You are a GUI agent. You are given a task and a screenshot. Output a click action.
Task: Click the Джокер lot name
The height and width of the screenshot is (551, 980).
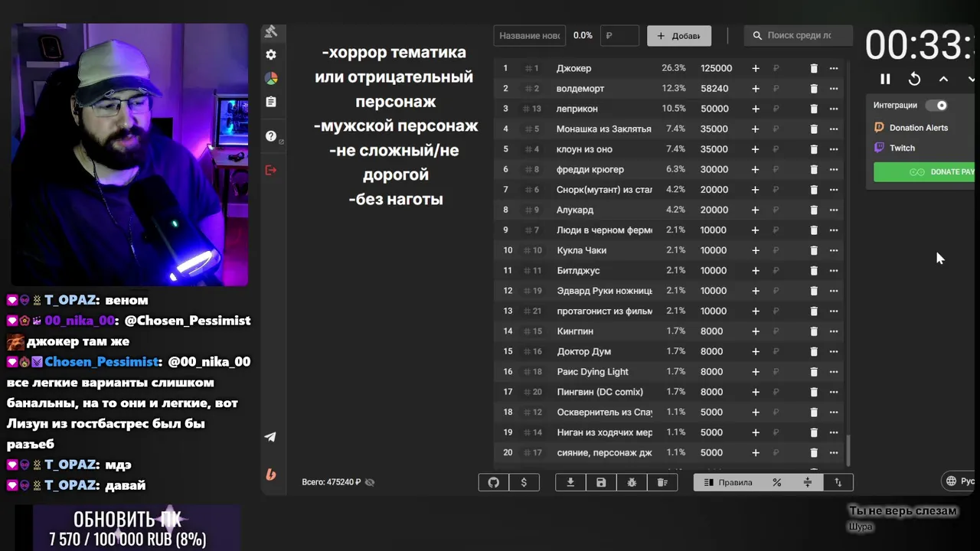(x=573, y=68)
